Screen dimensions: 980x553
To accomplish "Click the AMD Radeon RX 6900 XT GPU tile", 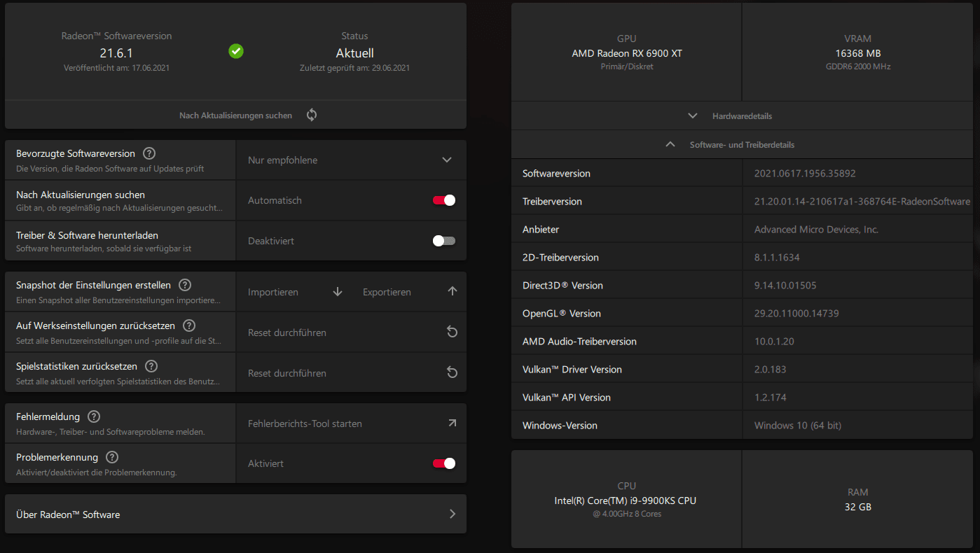I will 627,52.
